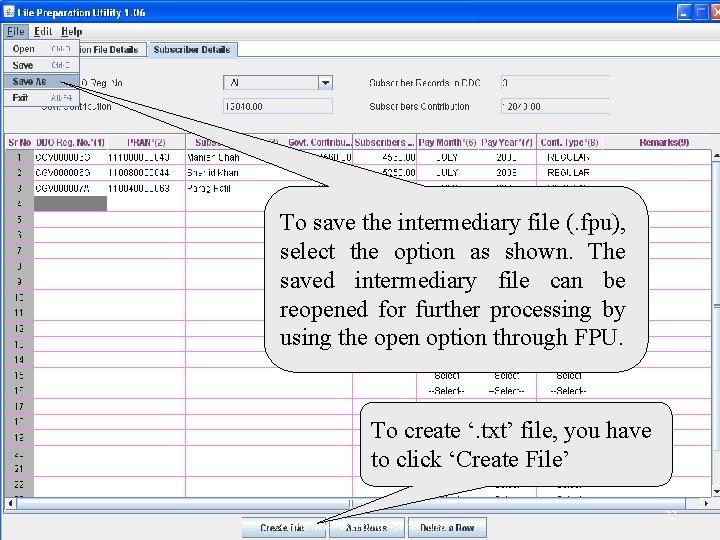720x540 pixels.
Task: Click the highlighted DDO Reg cell in row 4
Action: (70, 203)
